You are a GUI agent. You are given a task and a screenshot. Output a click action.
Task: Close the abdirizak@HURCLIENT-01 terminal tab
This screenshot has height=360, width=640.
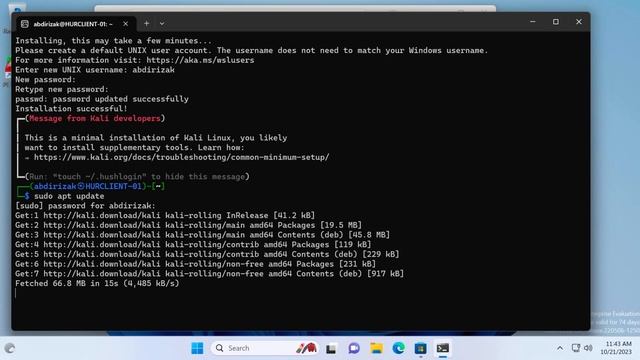126,24
